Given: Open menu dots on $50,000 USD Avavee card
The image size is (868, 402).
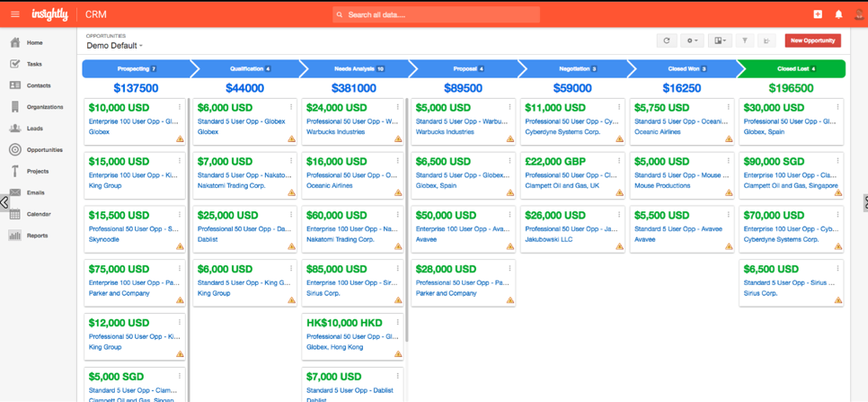Looking at the screenshot, I should click(509, 216).
